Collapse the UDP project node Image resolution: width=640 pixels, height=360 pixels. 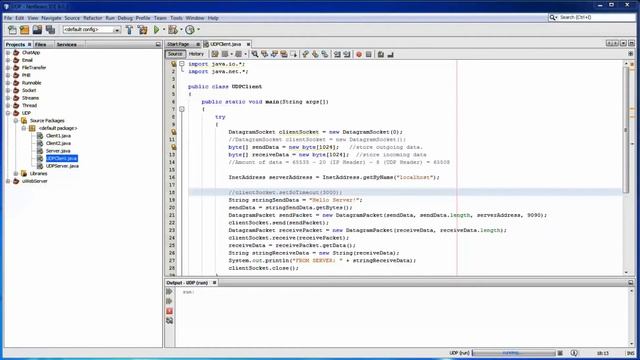point(8,113)
